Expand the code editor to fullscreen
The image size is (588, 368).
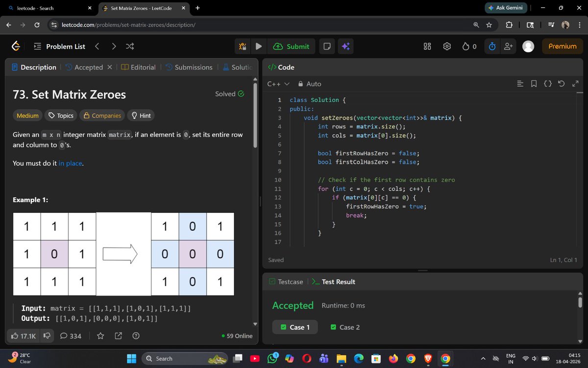pyautogui.click(x=575, y=84)
